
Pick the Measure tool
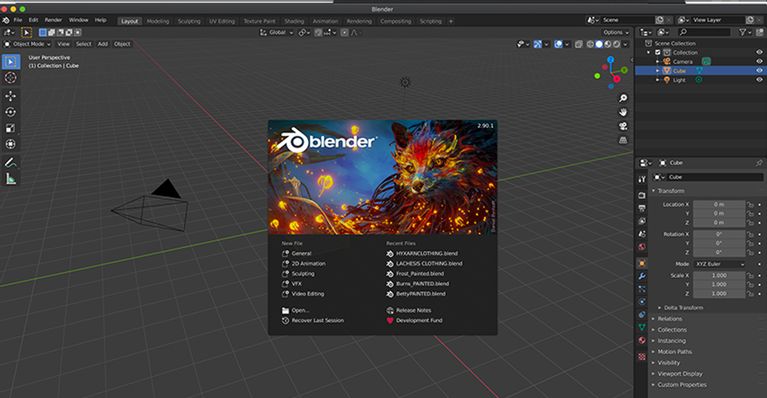(10, 179)
